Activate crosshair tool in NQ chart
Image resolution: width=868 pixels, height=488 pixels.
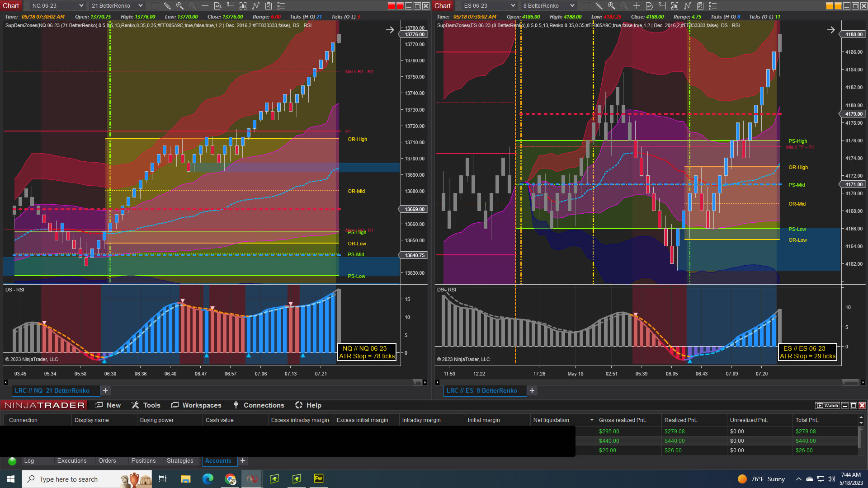205,6
